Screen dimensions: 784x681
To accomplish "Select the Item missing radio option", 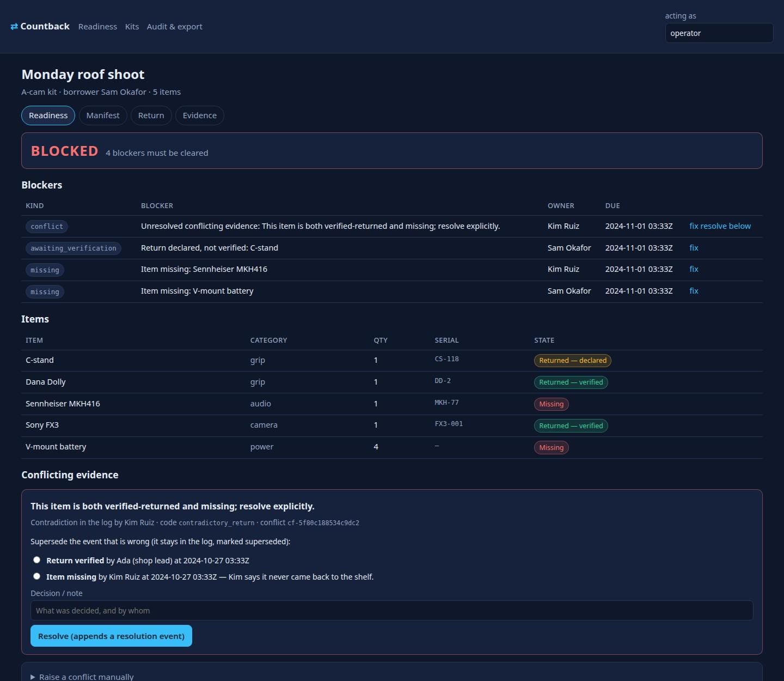I will coord(36,576).
